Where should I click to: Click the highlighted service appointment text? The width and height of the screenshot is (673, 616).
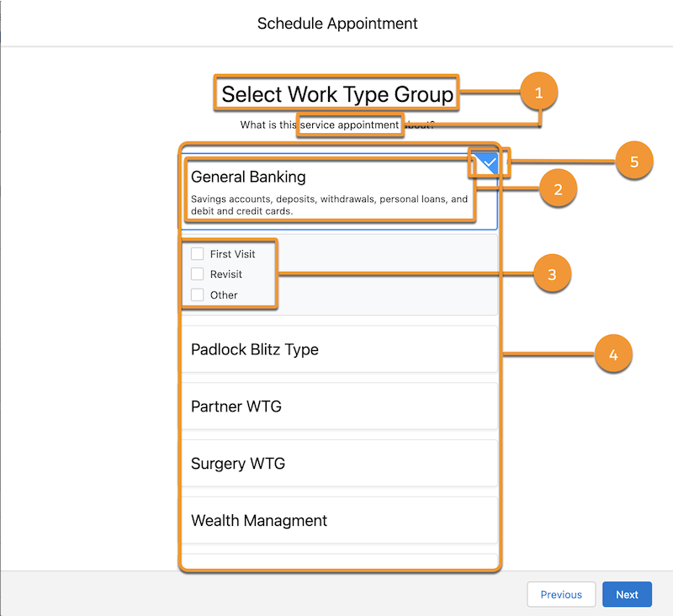click(350, 125)
